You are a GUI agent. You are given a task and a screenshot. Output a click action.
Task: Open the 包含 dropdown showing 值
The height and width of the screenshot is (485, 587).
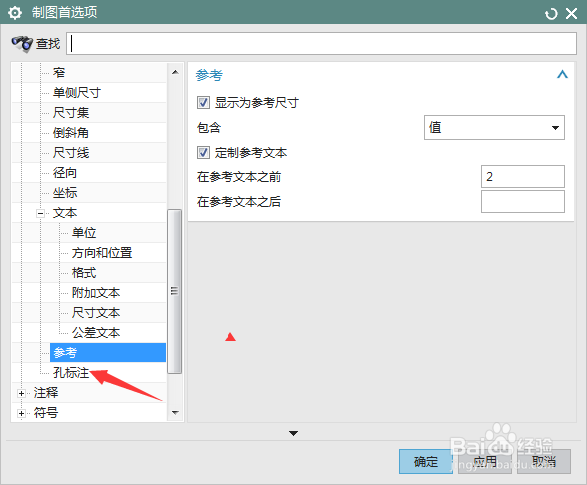[494, 128]
